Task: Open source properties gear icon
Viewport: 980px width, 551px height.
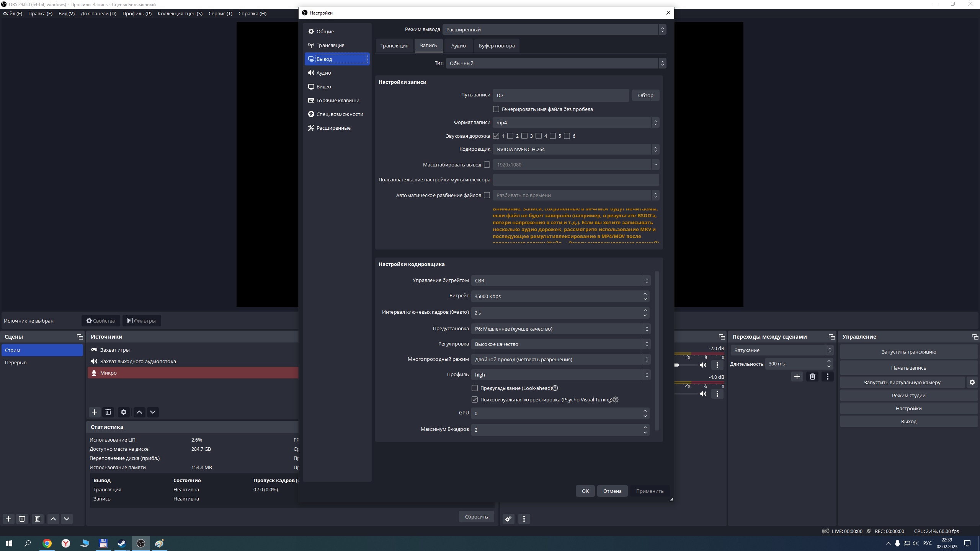Action: pos(123,412)
